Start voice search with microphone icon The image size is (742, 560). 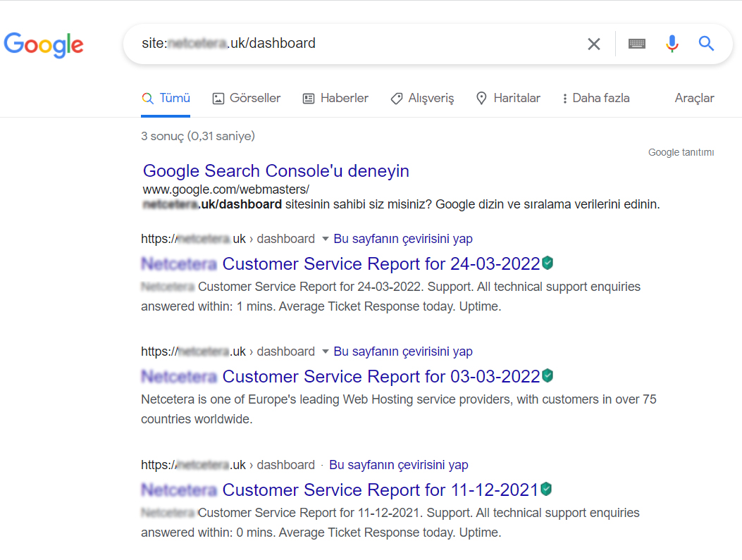click(672, 44)
